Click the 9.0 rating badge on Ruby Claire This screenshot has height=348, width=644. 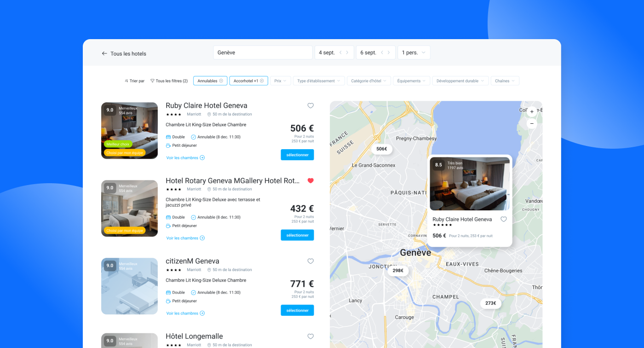109,110
